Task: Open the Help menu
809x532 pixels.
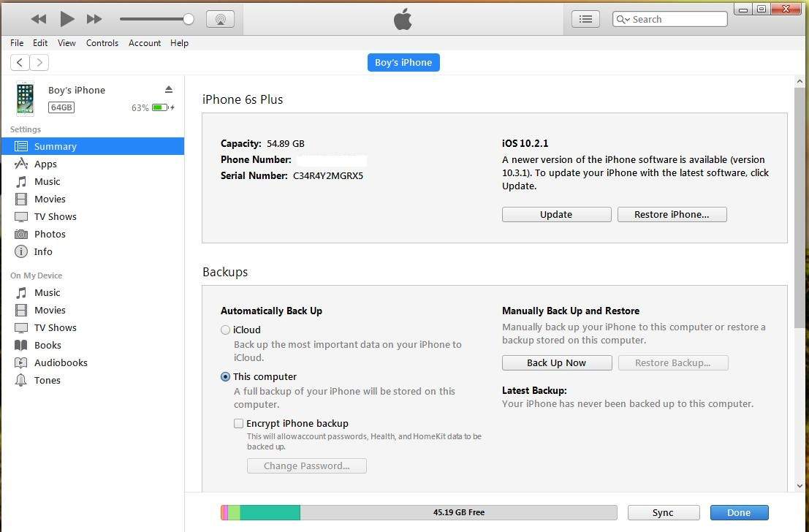Action: tap(180, 43)
